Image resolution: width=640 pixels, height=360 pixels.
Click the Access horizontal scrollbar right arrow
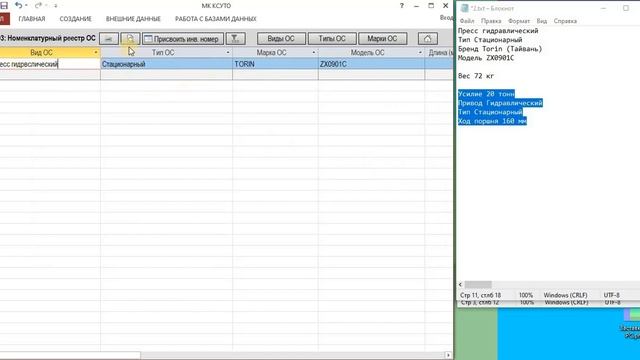[x=448, y=356]
